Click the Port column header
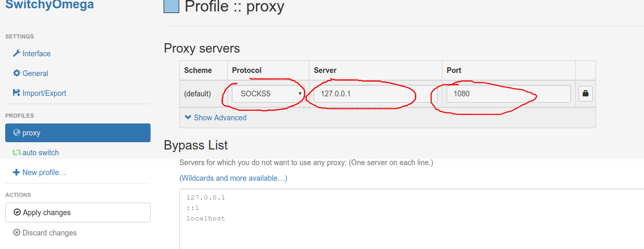The image size is (644, 249). (509, 70)
